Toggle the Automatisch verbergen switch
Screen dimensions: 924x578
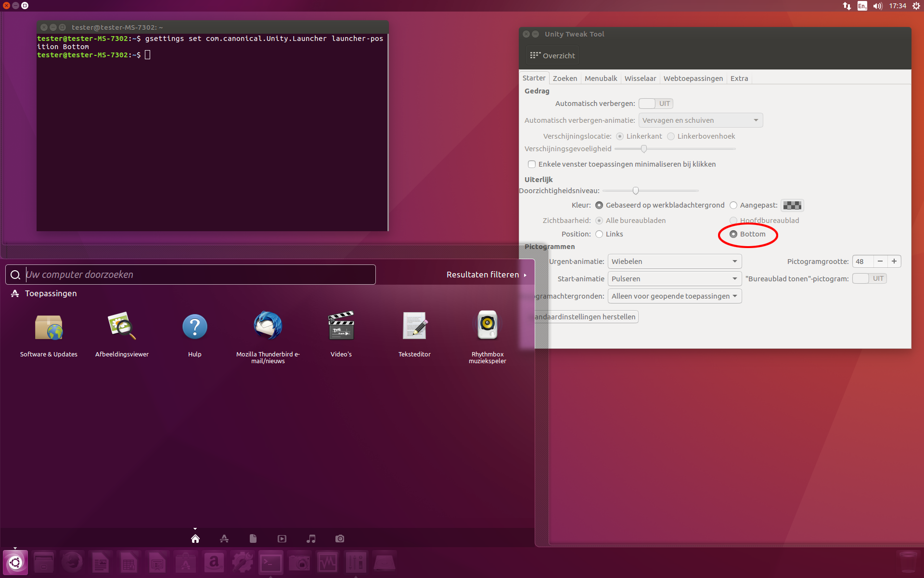coord(655,104)
